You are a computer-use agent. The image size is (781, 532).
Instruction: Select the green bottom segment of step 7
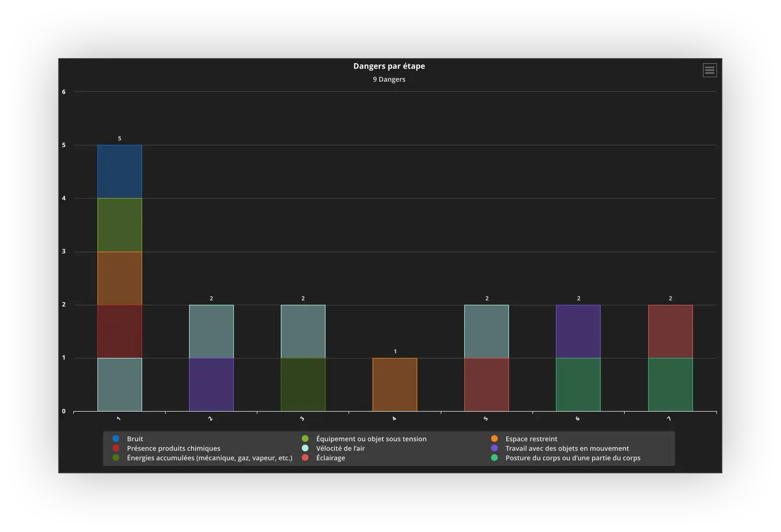tap(670, 385)
